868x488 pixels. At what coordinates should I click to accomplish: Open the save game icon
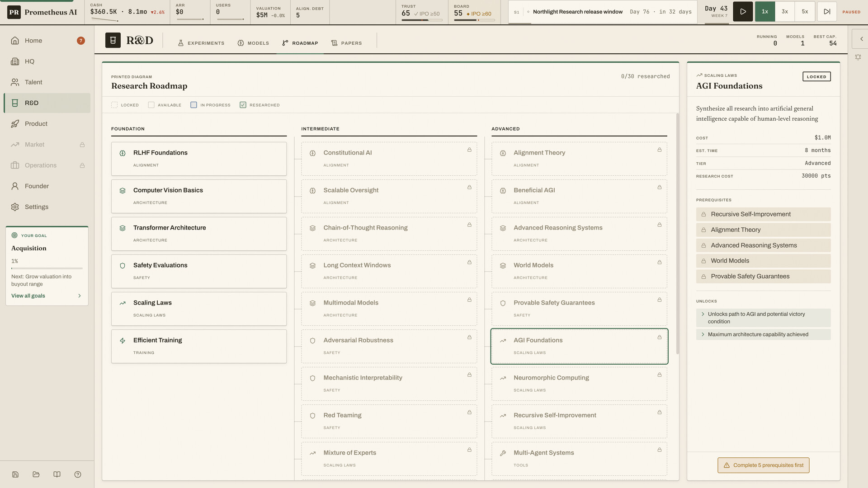click(x=15, y=474)
